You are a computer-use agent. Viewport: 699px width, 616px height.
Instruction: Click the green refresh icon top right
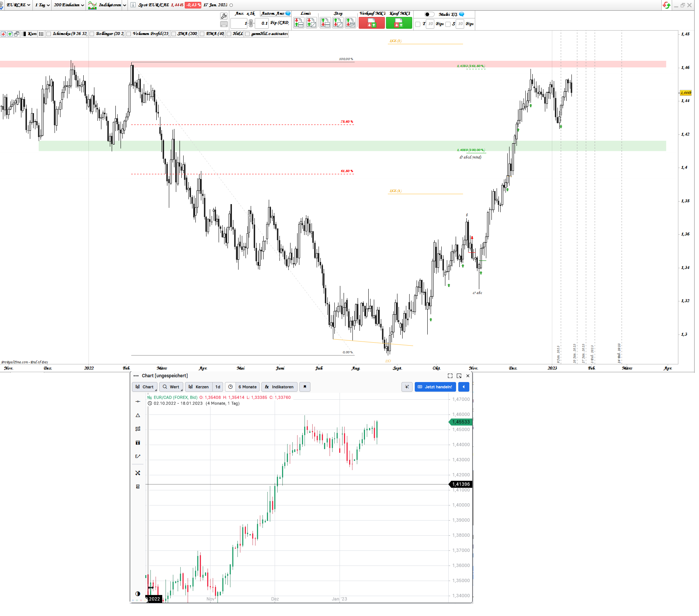pos(667,5)
